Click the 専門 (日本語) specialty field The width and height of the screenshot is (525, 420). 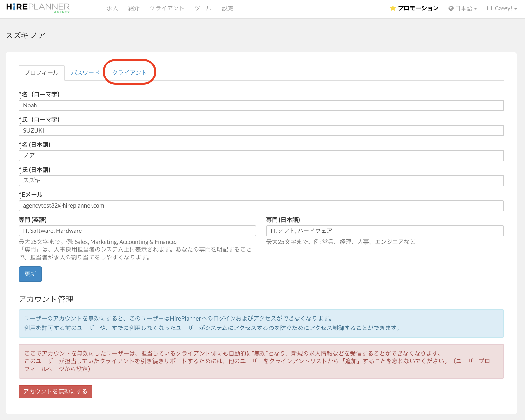pyautogui.click(x=385, y=231)
